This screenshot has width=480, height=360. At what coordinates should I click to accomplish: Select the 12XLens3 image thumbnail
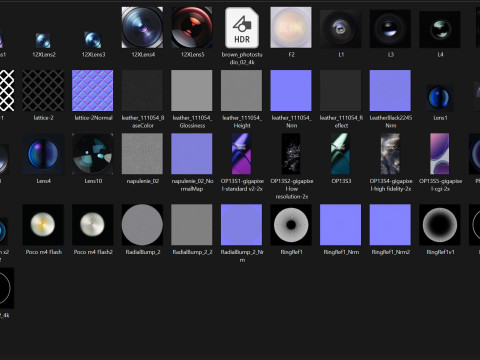pyautogui.click(x=93, y=40)
